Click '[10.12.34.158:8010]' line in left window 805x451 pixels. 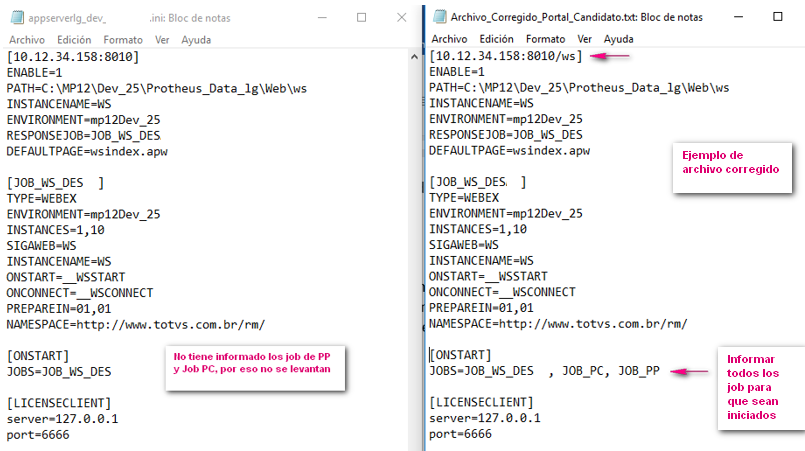click(x=73, y=57)
